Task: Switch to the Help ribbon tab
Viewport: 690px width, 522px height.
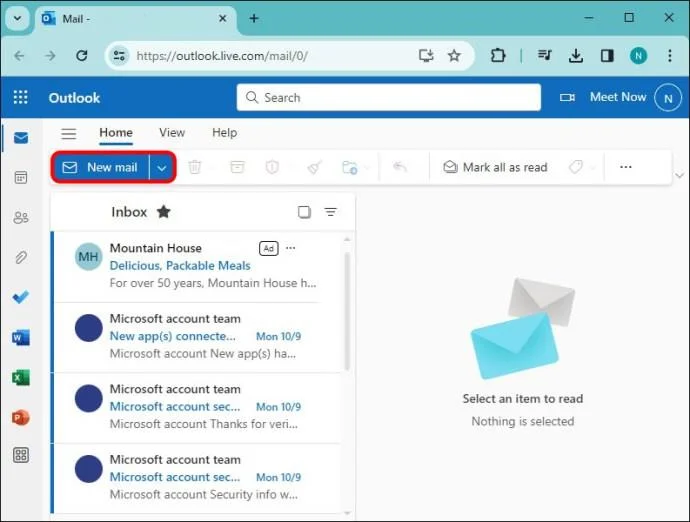Action: point(224,132)
